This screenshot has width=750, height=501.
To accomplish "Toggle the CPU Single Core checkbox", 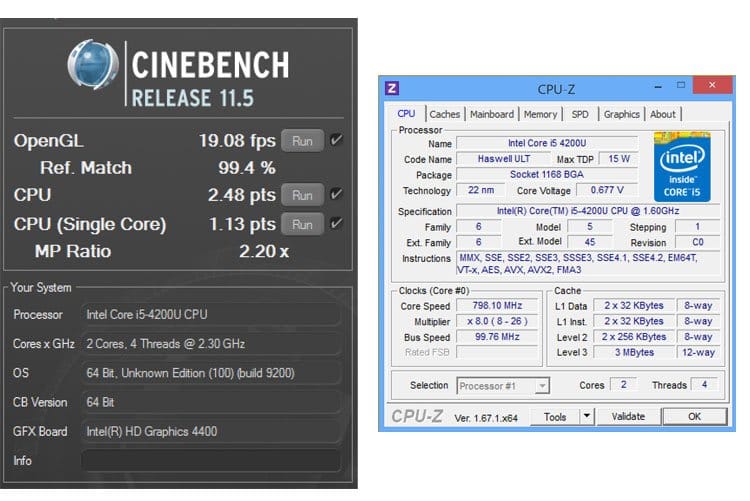I will click(337, 223).
